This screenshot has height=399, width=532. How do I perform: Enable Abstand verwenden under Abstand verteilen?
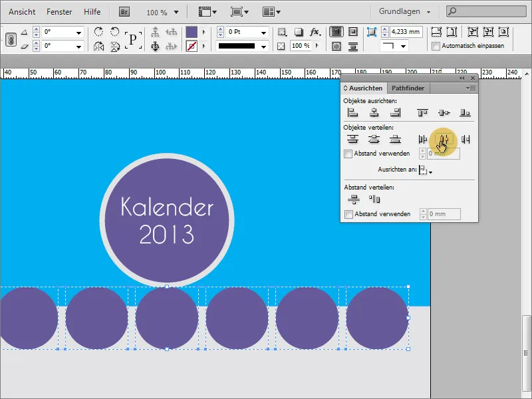click(x=348, y=214)
